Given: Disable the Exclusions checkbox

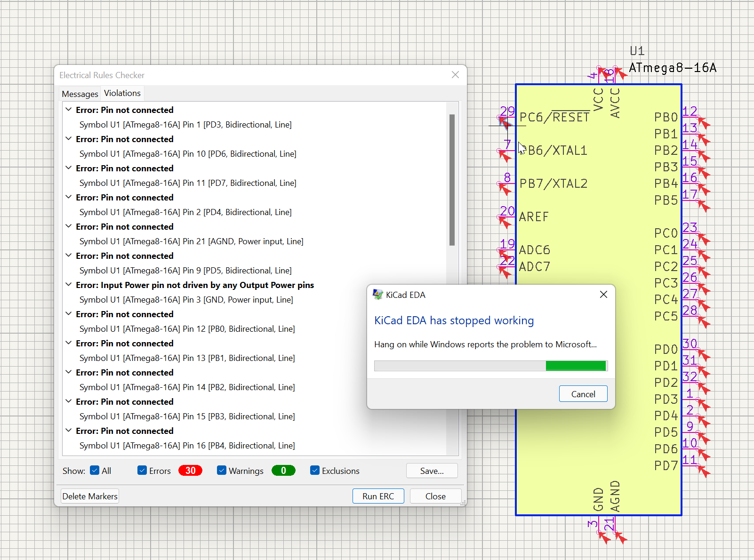Looking at the screenshot, I should (315, 471).
